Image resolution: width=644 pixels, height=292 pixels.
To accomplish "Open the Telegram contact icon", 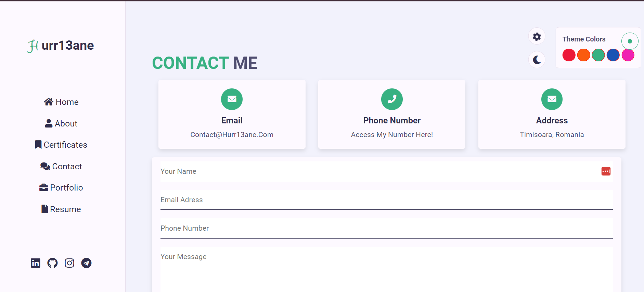I will [86, 263].
